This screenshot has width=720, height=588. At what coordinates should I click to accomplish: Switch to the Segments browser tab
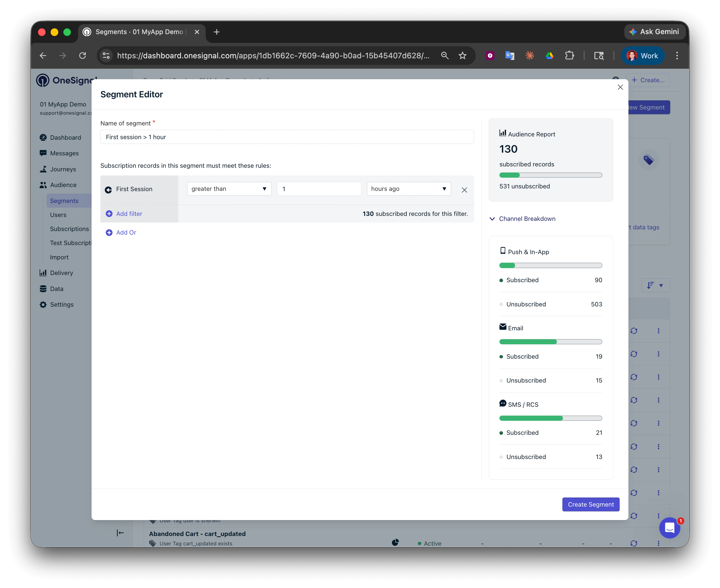point(139,32)
